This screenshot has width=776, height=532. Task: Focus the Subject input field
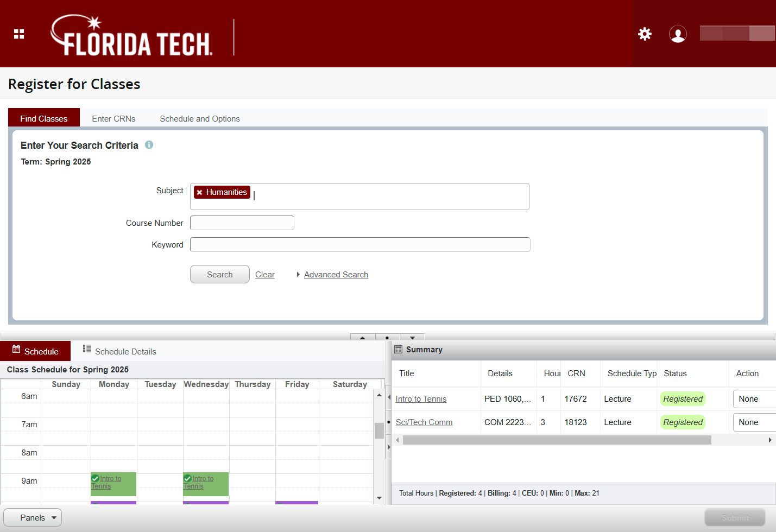359,197
